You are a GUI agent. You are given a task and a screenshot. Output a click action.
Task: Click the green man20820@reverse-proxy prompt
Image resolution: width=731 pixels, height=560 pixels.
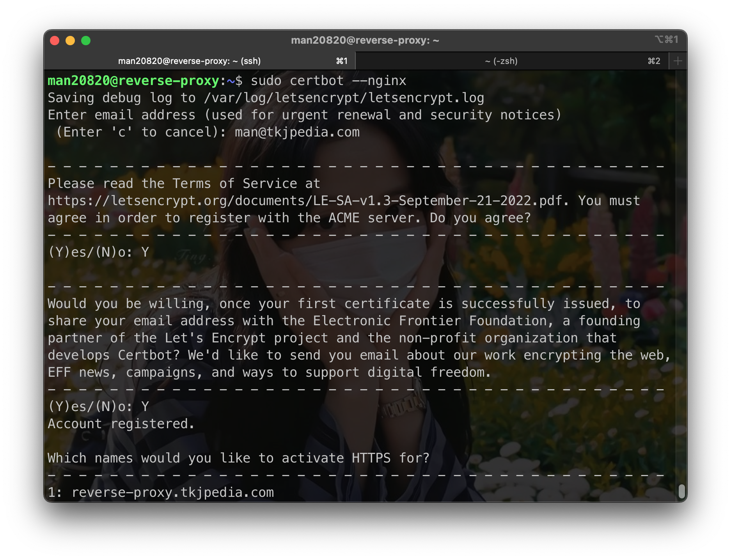coord(133,81)
